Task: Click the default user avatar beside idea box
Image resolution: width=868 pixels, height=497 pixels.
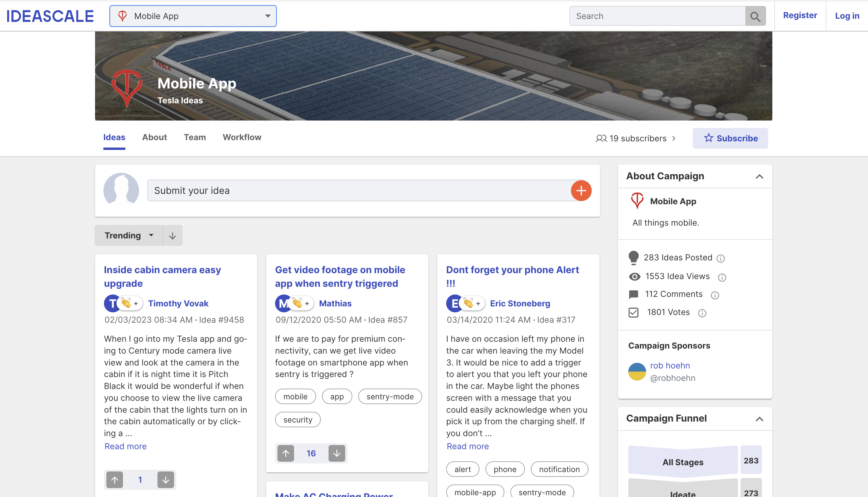Action: coord(121,190)
